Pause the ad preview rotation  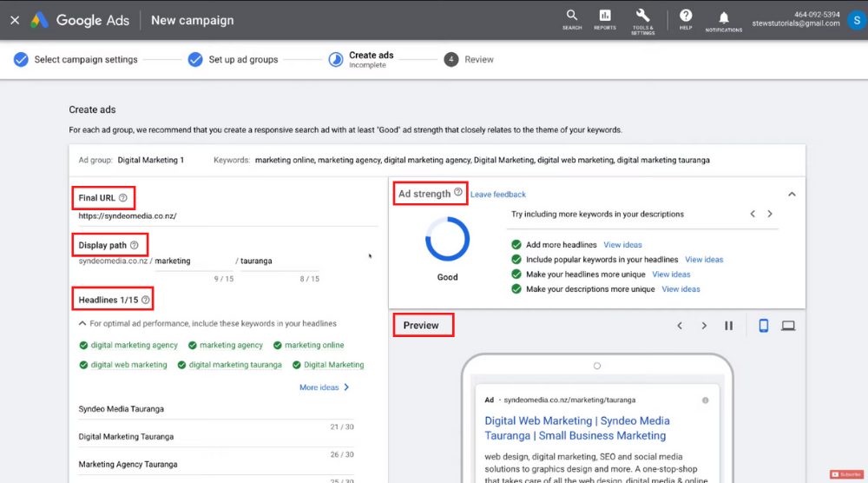(x=728, y=326)
